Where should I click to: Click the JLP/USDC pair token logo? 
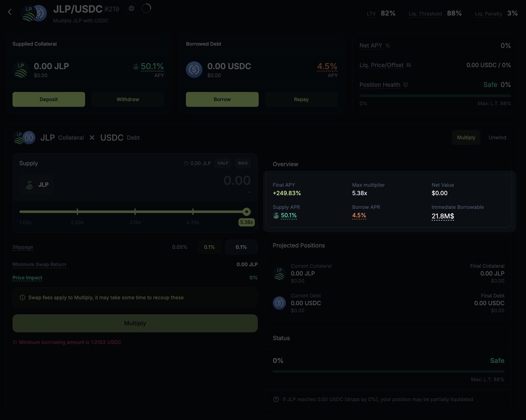click(34, 13)
